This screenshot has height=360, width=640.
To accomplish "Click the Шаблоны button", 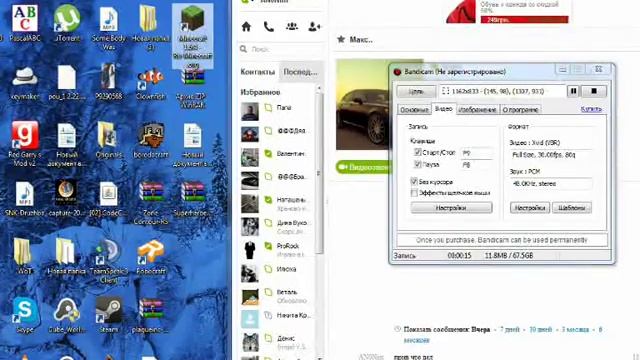I will pyautogui.click(x=572, y=208).
